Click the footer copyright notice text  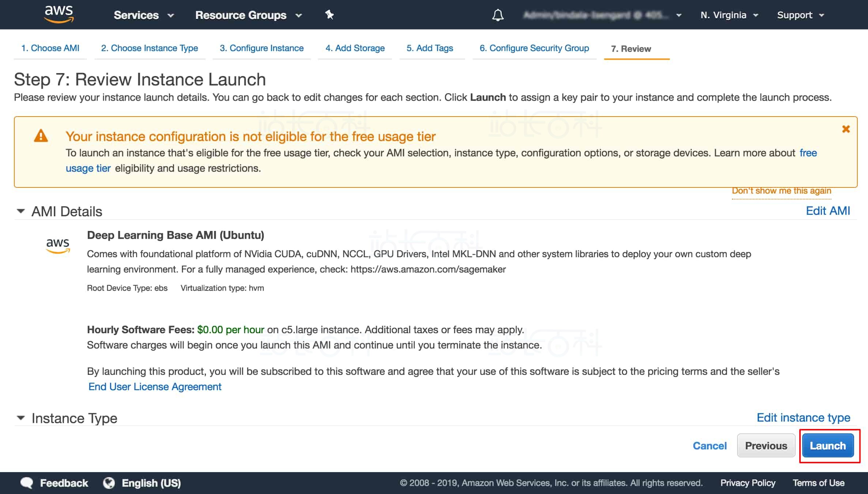[x=551, y=483]
